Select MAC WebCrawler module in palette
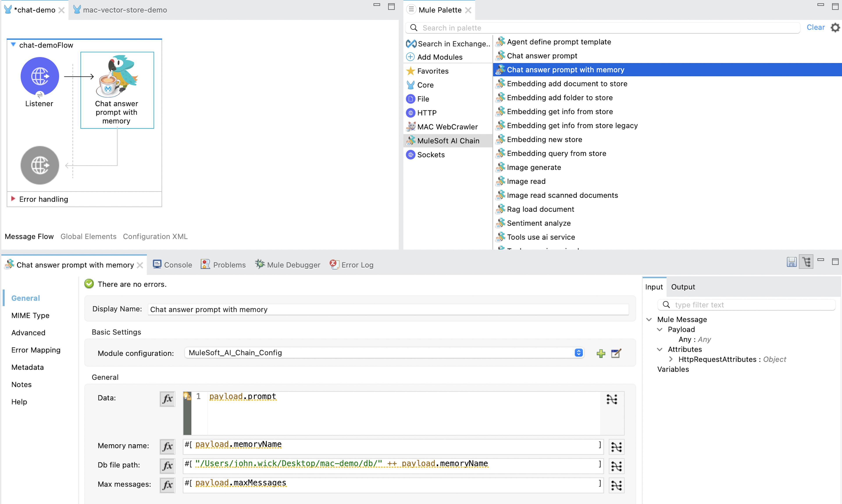 (447, 127)
